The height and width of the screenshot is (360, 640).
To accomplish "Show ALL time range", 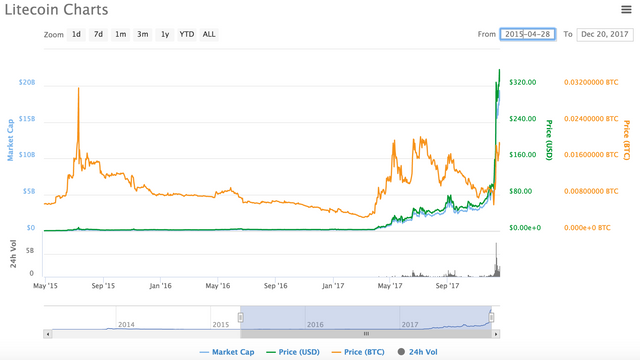I will (x=209, y=34).
